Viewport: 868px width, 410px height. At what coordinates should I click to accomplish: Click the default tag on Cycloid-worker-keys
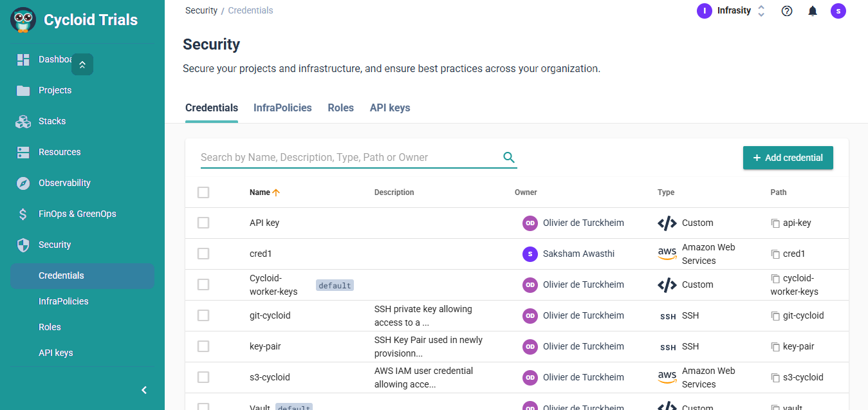[335, 285]
